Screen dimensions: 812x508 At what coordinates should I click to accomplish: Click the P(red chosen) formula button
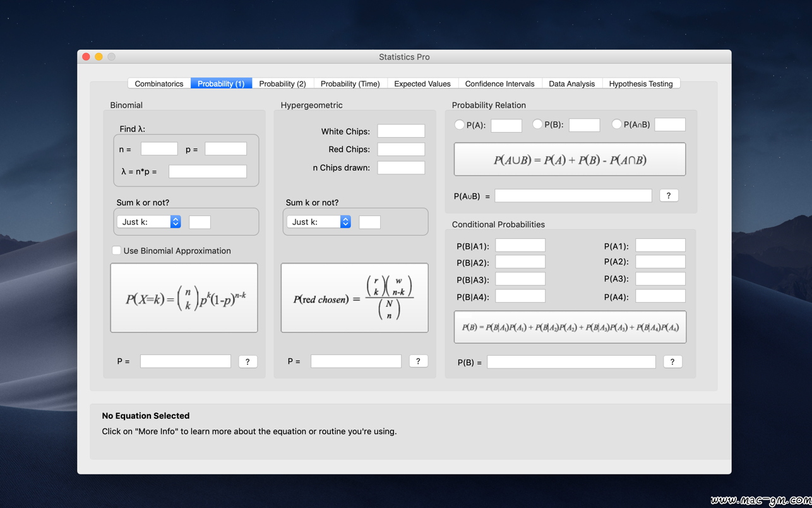tap(354, 298)
